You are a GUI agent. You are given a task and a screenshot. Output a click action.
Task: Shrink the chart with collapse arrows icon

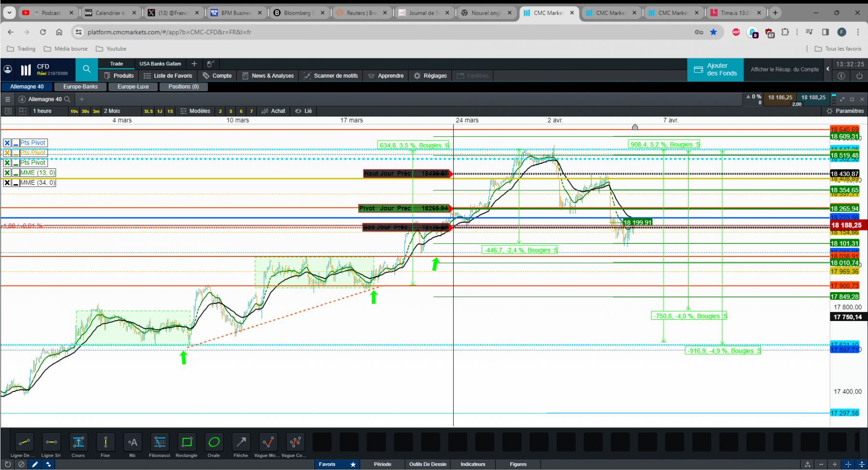[x=842, y=99]
